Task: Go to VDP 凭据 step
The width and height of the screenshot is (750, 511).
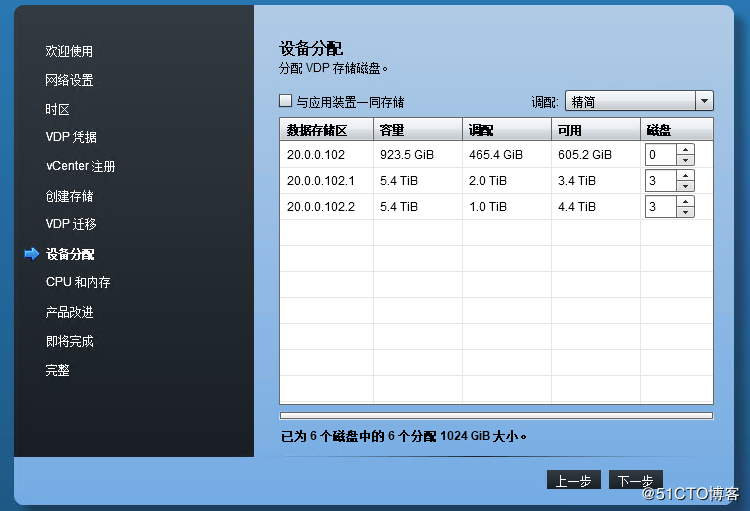Action: point(71,137)
